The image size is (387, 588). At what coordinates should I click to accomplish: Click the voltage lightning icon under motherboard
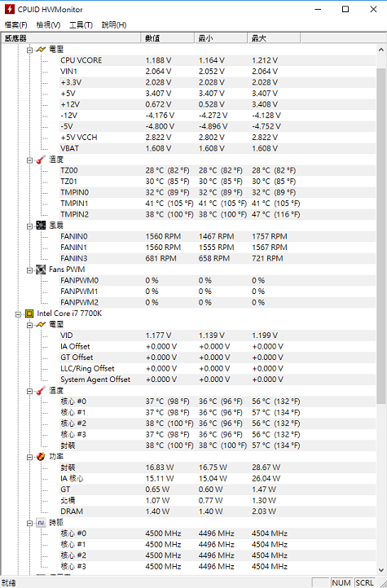[41, 50]
